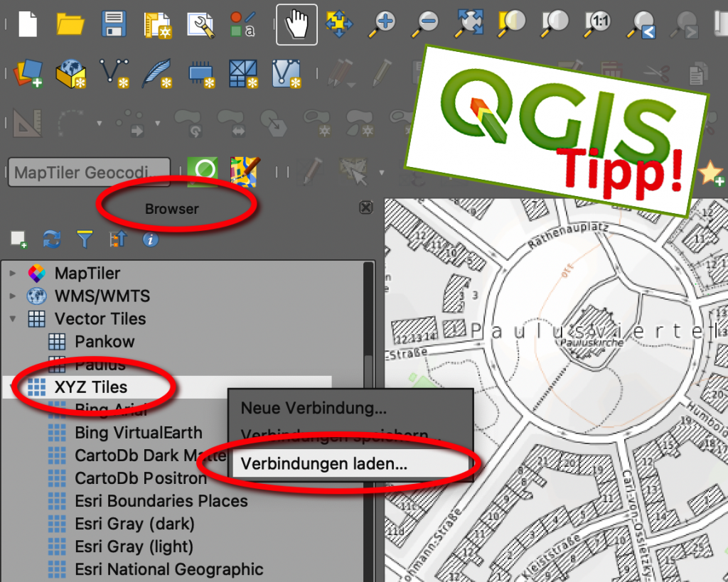Click the Zoom to Native Resolution 1:1 icon
The height and width of the screenshot is (582, 728).
(x=597, y=23)
